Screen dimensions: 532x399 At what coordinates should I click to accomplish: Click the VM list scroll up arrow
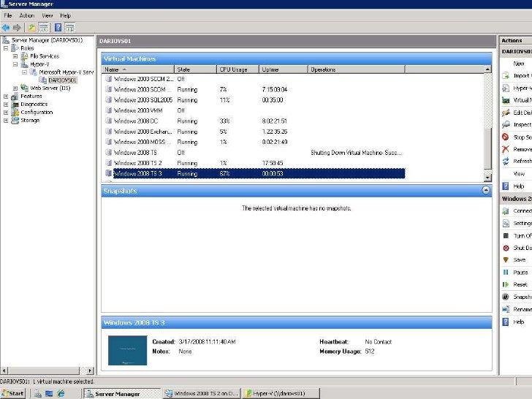coord(487,69)
